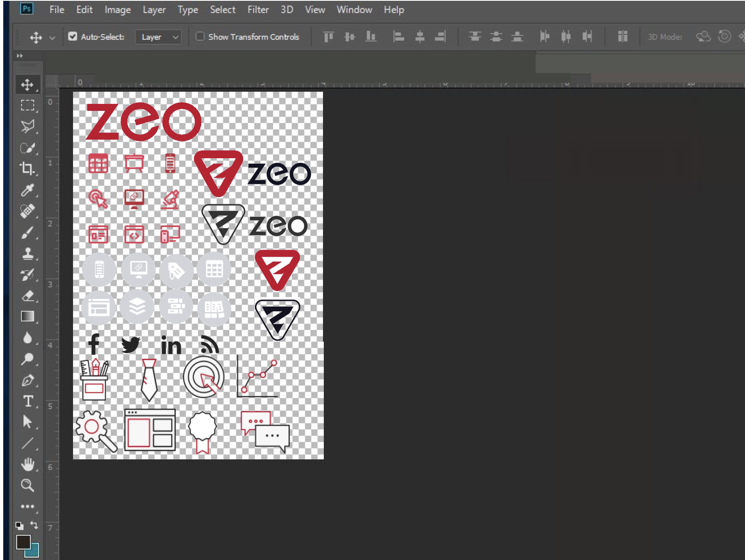Select the Hand tool
The width and height of the screenshot is (745, 560).
[27, 464]
